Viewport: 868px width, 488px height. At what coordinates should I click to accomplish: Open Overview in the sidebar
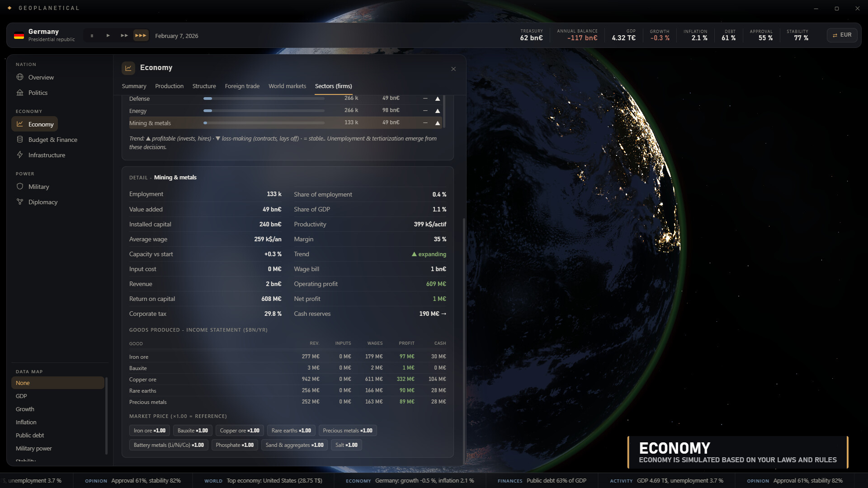41,77
